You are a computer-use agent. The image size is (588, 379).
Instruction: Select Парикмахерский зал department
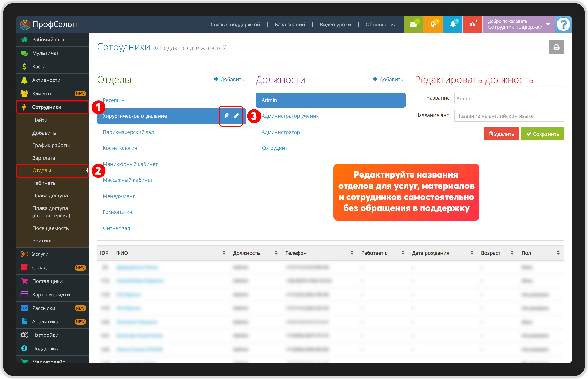click(x=128, y=132)
